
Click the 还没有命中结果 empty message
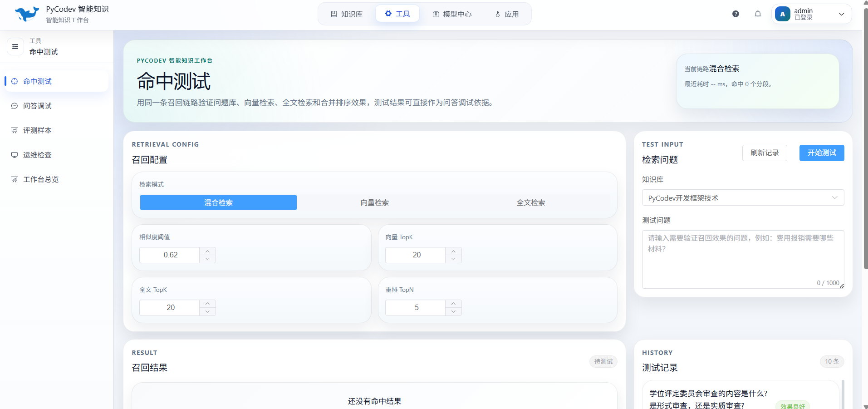pos(375,401)
